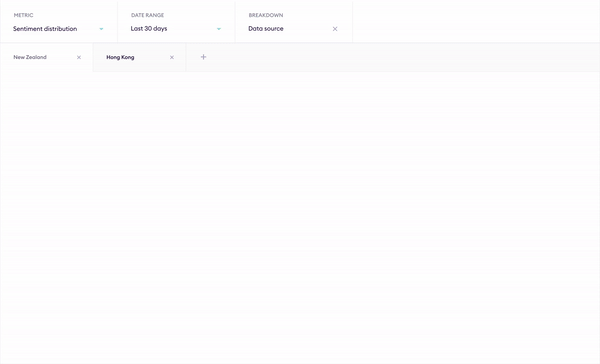Viewport: 600px width, 364px height.
Task: Switch to the New Zealand tab
Action: tap(46, 57)
